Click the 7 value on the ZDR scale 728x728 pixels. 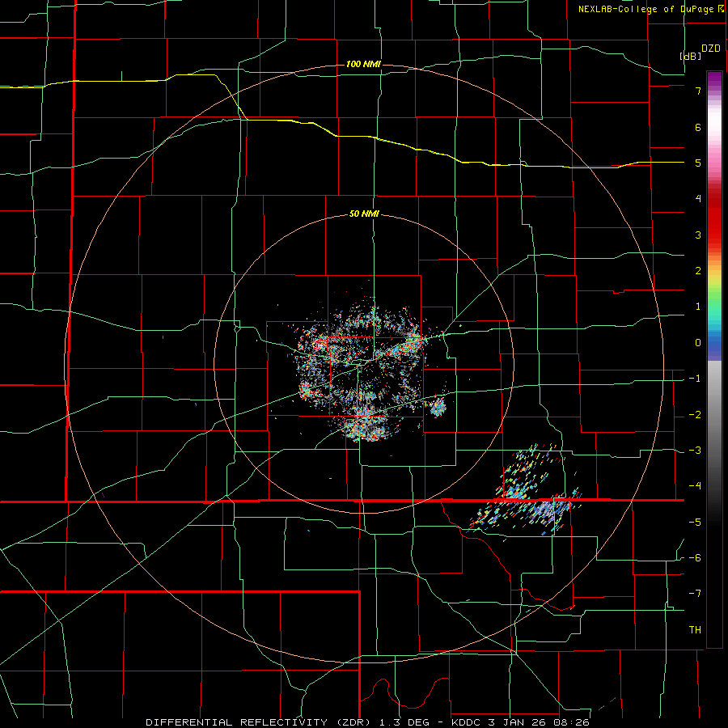698,91
